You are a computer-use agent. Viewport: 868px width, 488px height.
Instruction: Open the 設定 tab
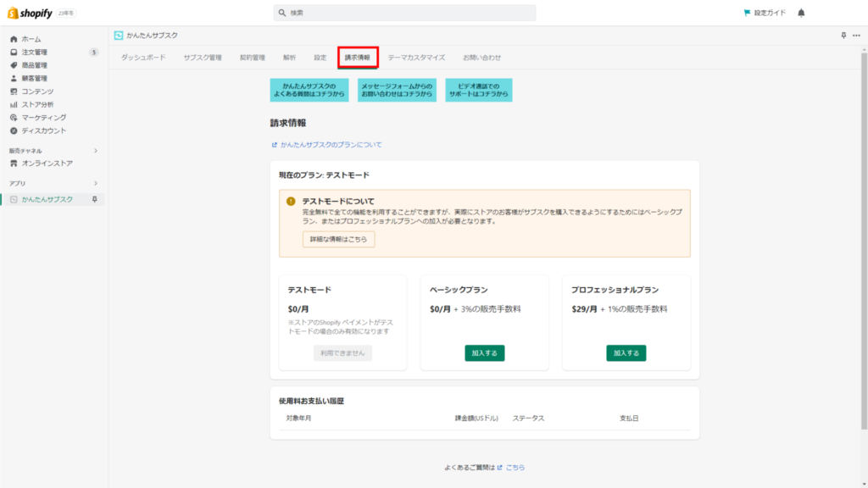click(x=320, y=58)
